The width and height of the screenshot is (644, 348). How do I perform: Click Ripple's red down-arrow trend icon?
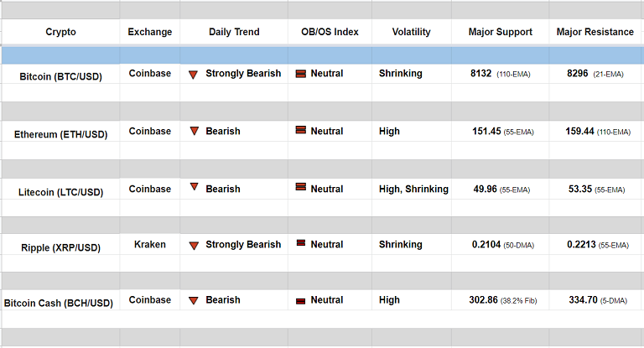[x=194, y=245]
